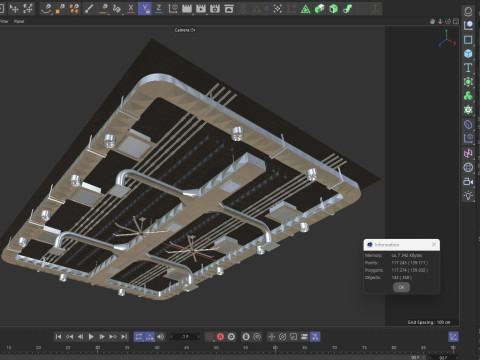This screenshot has width=480, height=360.
Task: Open the Panel menu in viewport
Action: (19, 21)
